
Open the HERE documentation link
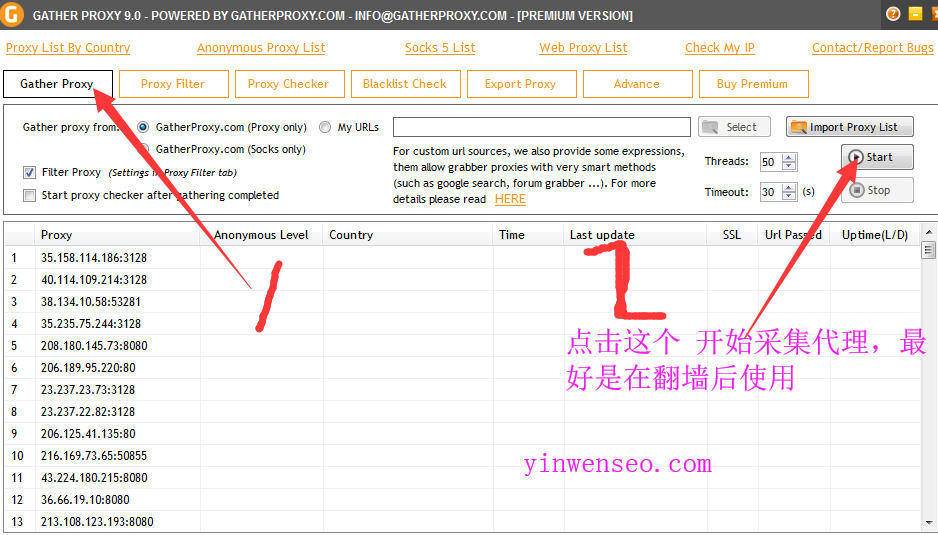pos(510,199)
